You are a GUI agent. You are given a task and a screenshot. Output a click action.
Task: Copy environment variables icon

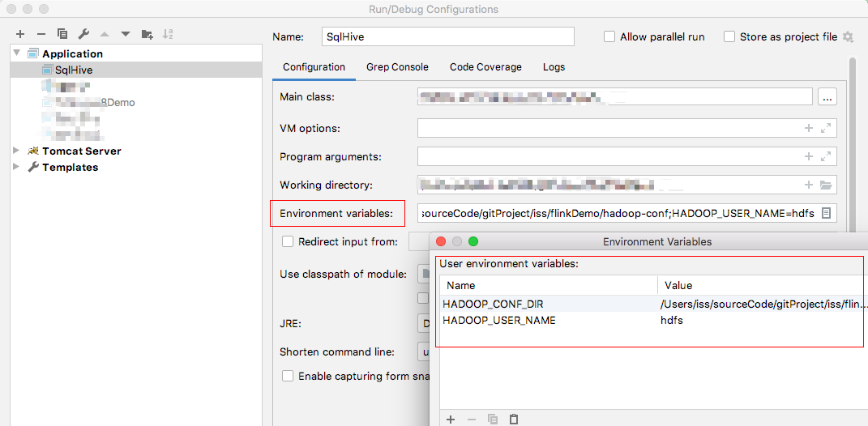coord(493,420)
